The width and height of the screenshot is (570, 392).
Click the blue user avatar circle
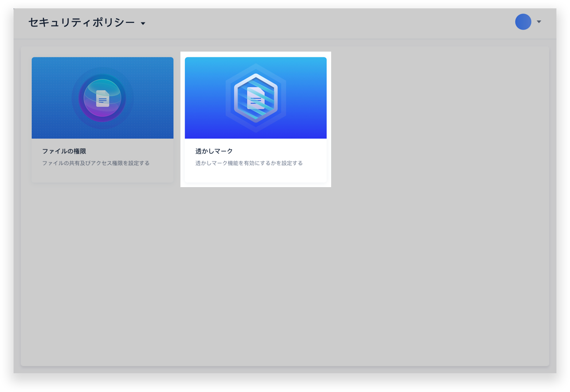[x=523, y=22]
